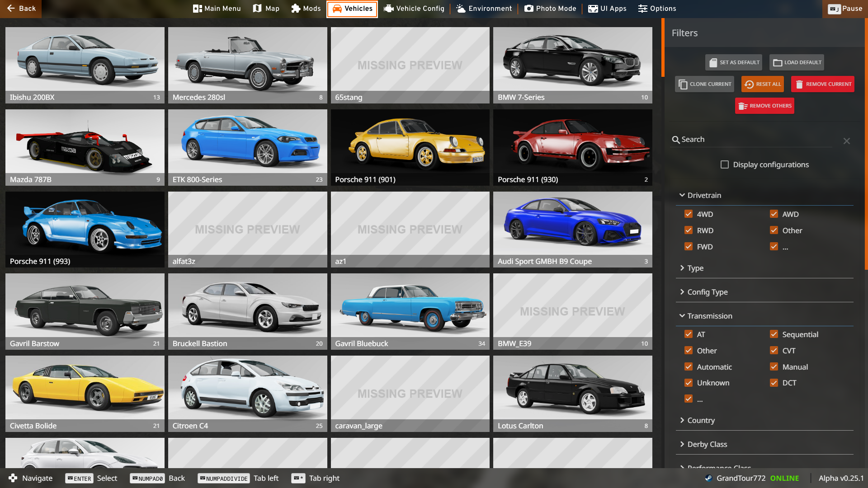Switch to the Environment tab

coord(484,9)
